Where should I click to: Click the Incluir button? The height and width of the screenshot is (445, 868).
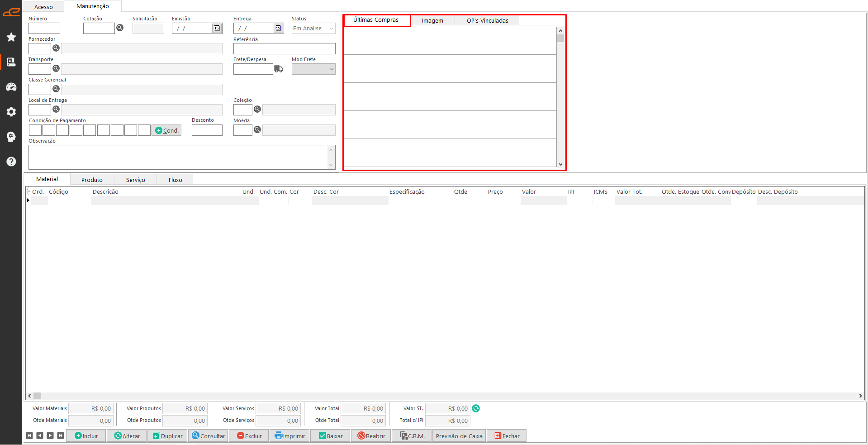tap(86, 436)
